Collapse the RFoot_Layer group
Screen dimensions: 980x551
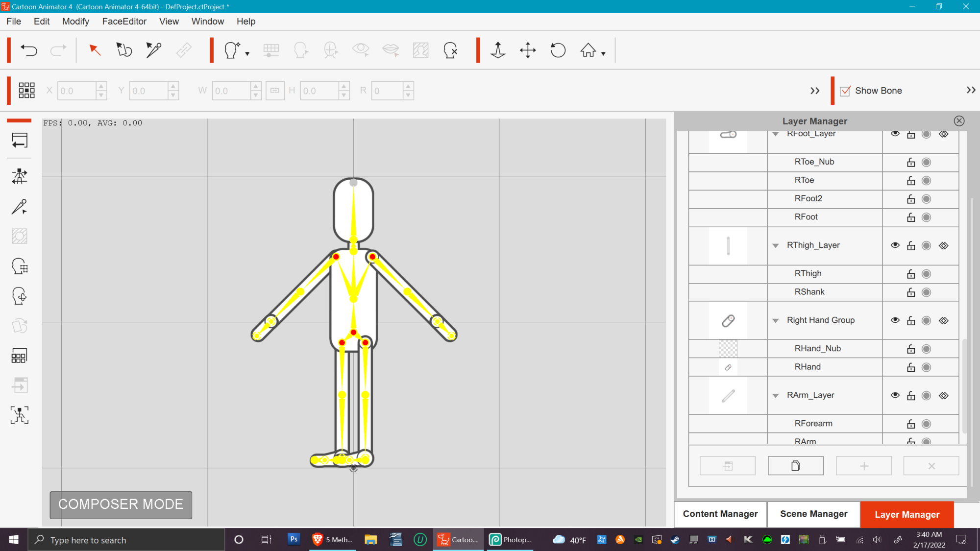tap(775, 134)
